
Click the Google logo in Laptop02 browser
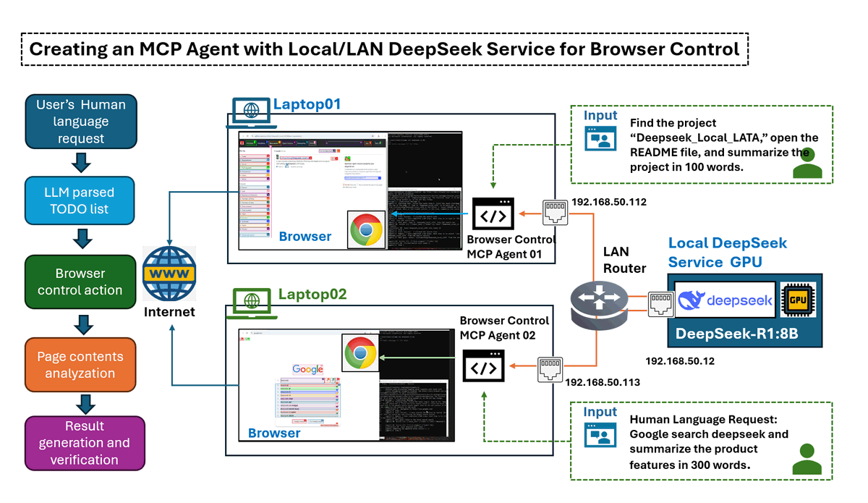tap(308, 369)
